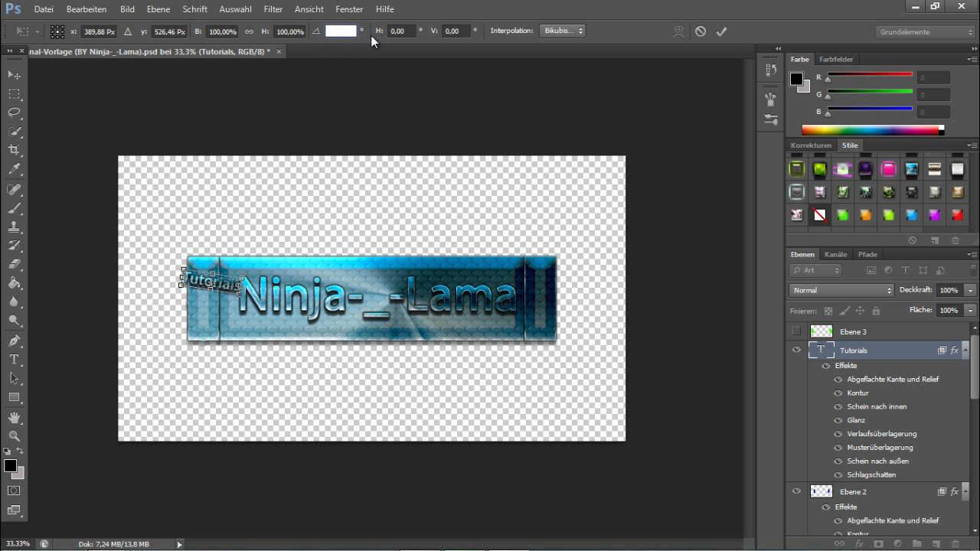Open the Grundelemente workspace dropdown
The width and height of the screenshot is (980, 551).
[925, 32]
